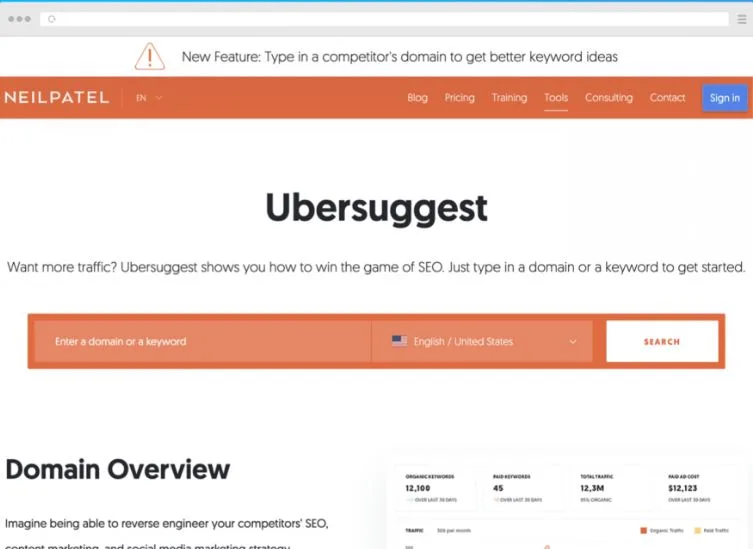Click the SEARCH button
This screenshot has width=753, height=549.
click(x=662, y=342)
